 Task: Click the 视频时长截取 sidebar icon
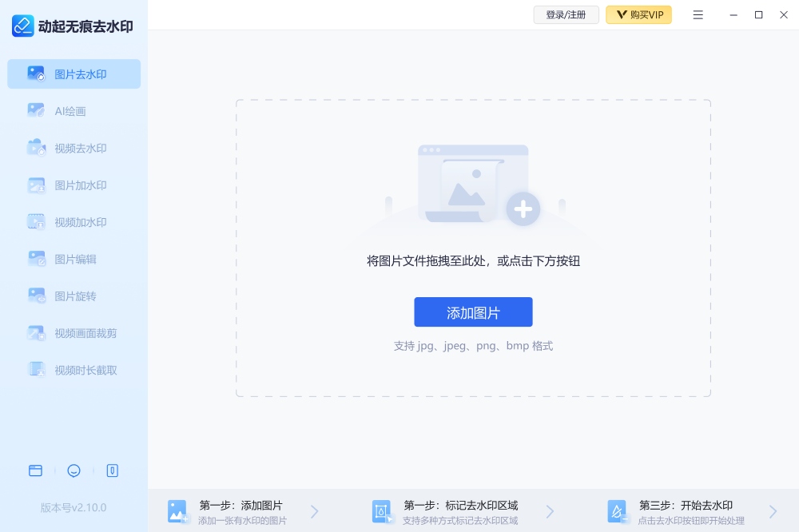click(x=36, y=369)
